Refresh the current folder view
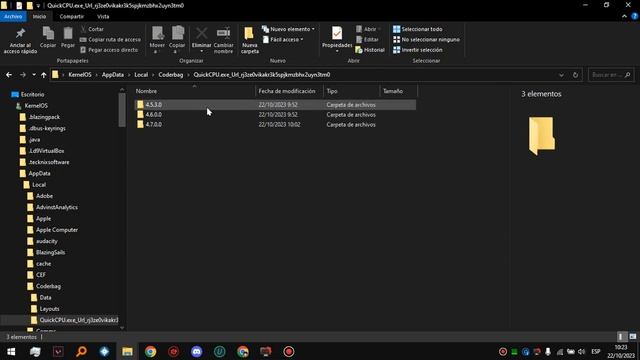640x360 pixels. (575, 75)
